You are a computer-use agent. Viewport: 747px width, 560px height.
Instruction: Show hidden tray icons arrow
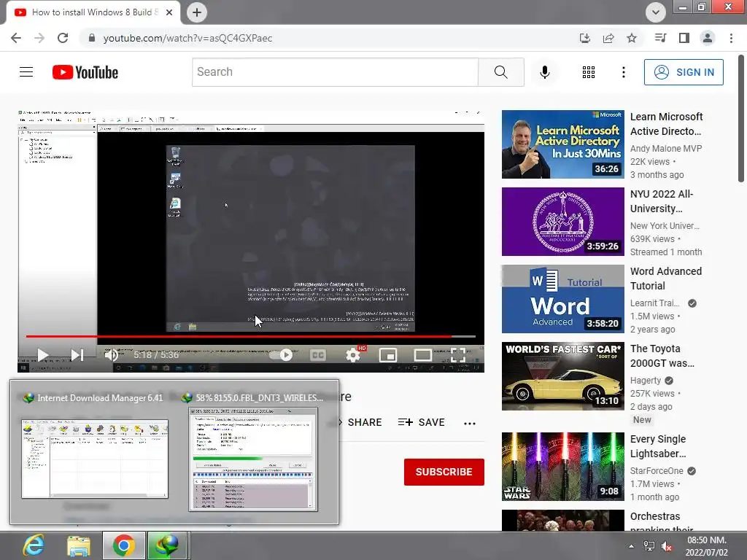[631, 546]
